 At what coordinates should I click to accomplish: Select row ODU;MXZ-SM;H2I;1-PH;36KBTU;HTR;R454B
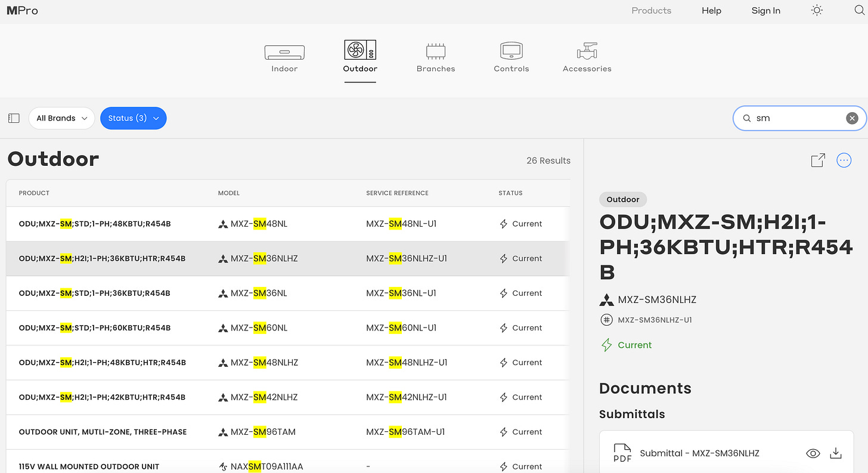288,259
